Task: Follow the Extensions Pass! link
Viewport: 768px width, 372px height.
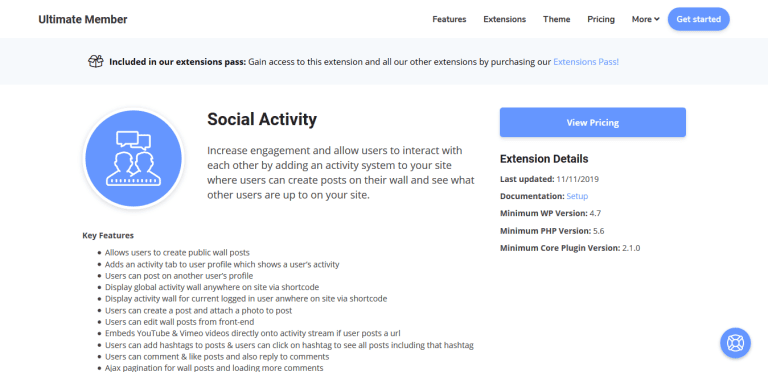Action: point(586,62)
